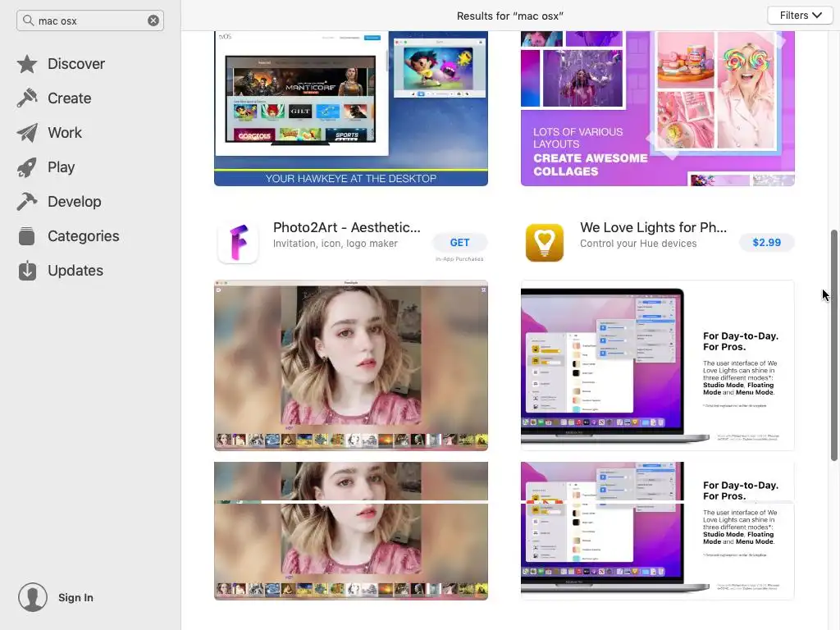The height and width of the screenshot is (630, 840).
Task: Open the Photo2Art app icon
Action: tap(239, 243)
